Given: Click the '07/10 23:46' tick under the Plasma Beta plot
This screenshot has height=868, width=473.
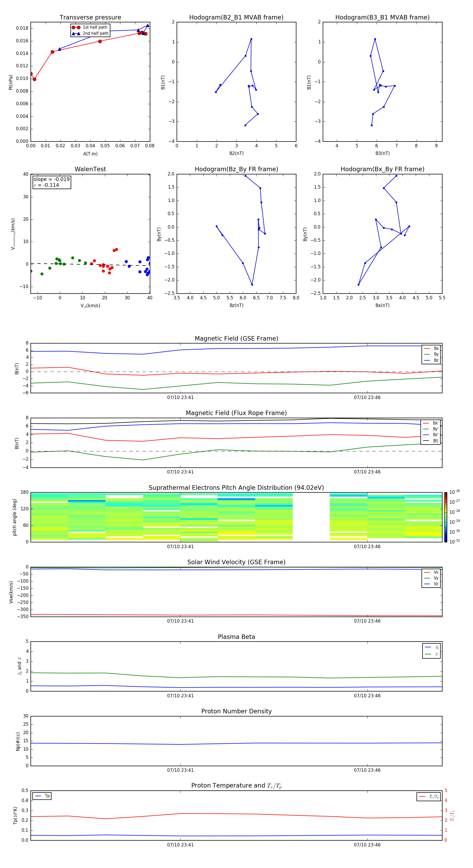Looking at the screenshot, I should click(x=367, y=695).
